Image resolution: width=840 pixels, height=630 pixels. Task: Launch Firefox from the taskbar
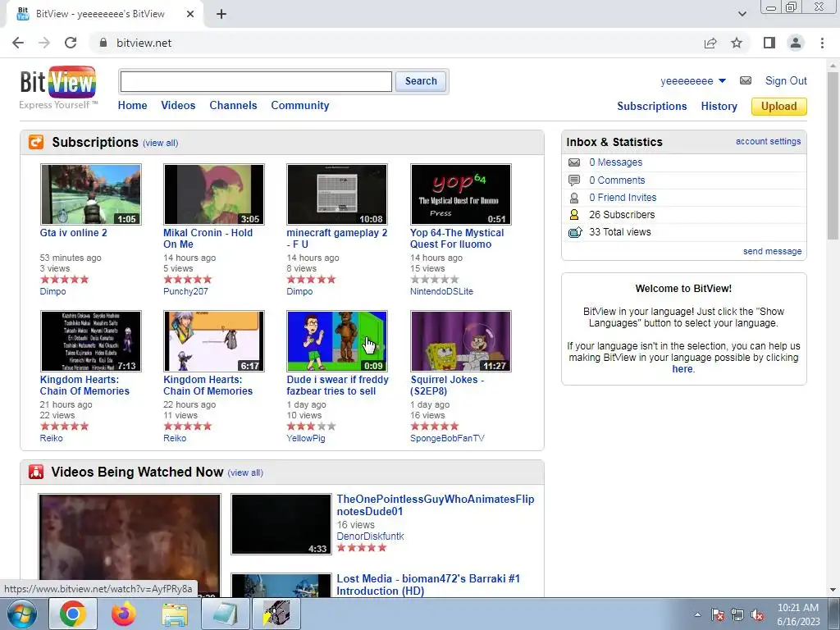coord(124,614)
